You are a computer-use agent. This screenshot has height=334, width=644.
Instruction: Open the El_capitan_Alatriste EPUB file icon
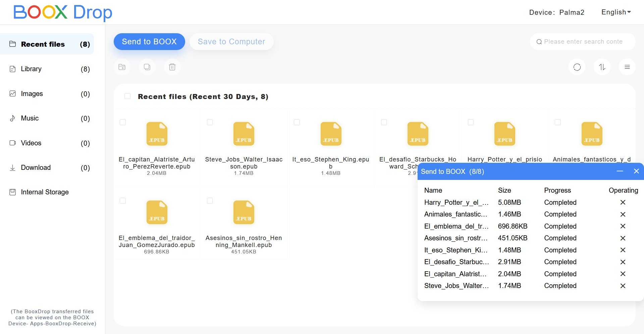click(157, 134)
